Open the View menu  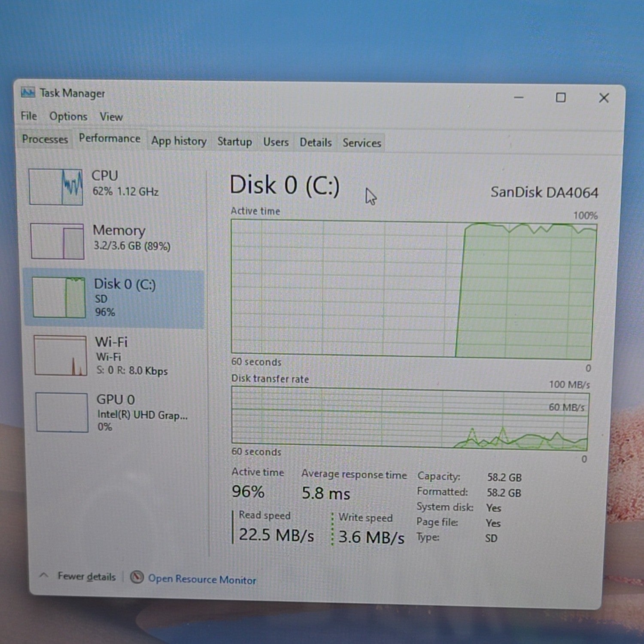pos(111,117)
